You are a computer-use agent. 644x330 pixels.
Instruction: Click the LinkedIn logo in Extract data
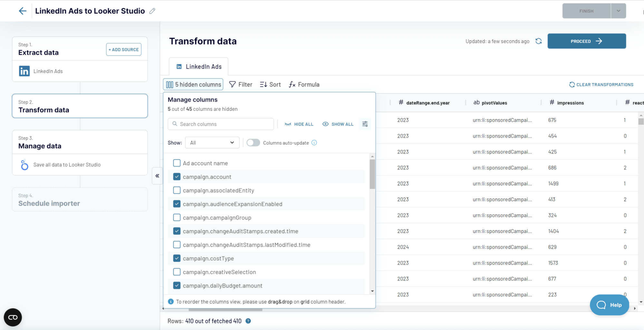point(24,71)
